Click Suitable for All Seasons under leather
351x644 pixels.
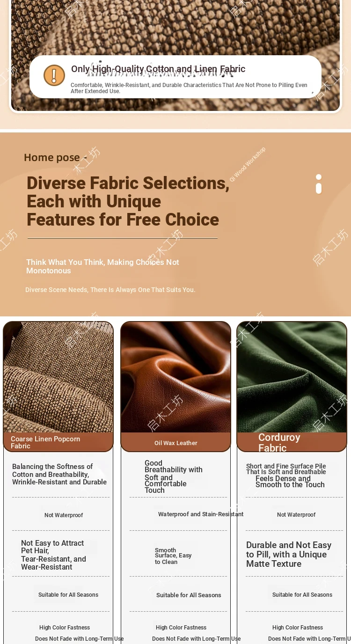(189, 595)
